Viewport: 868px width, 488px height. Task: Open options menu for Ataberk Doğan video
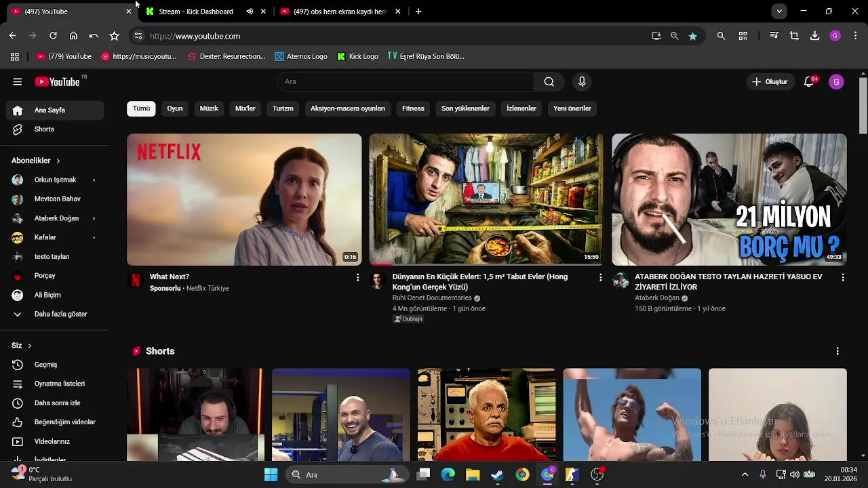point(843,278)
